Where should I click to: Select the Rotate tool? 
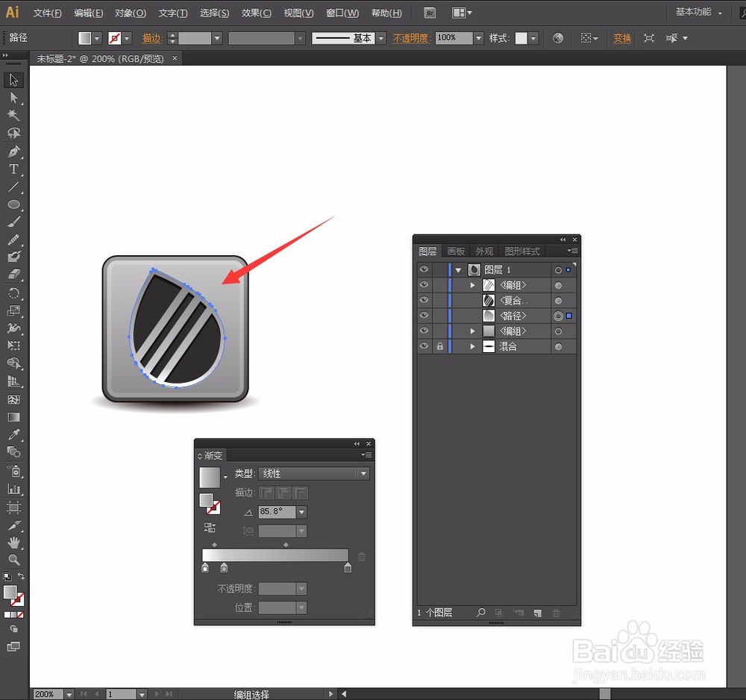click(13, 293)
